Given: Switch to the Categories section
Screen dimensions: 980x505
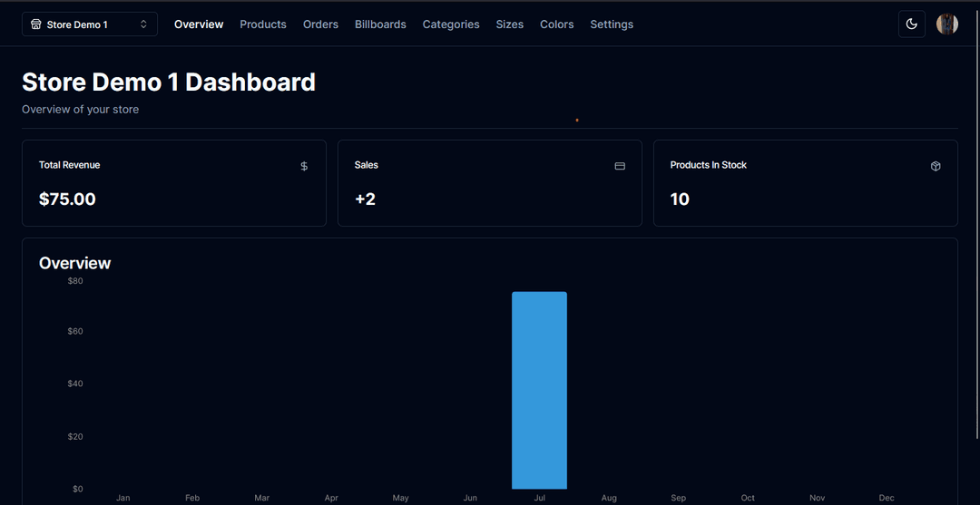Looking at the screenshot, I should (451, 24).
